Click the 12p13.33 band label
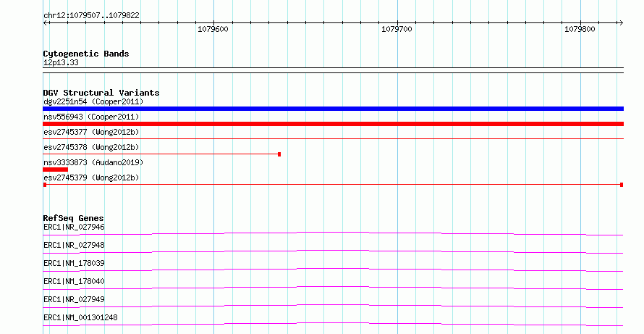The image size is (644, 334). [61, 63]
